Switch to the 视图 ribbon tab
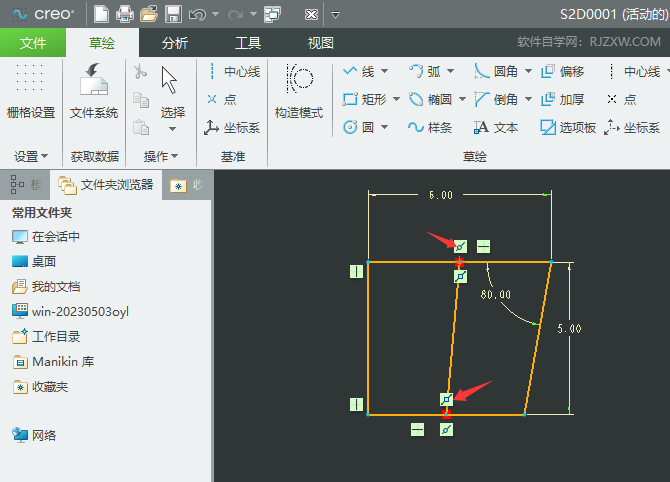The height and width of the screenshot is (482, 670). [x=320, y=43]
